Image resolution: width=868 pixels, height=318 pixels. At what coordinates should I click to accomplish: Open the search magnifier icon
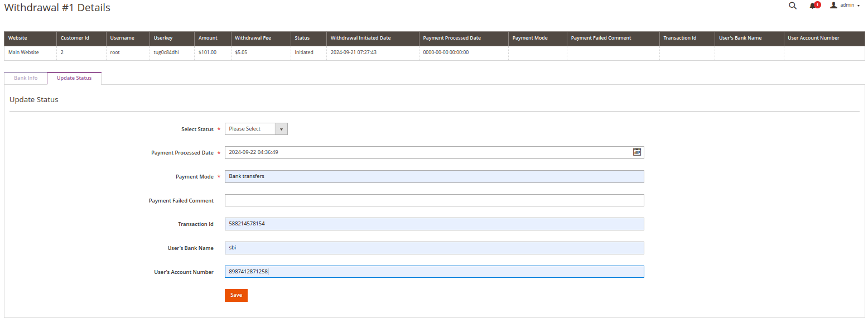point(793,6)
